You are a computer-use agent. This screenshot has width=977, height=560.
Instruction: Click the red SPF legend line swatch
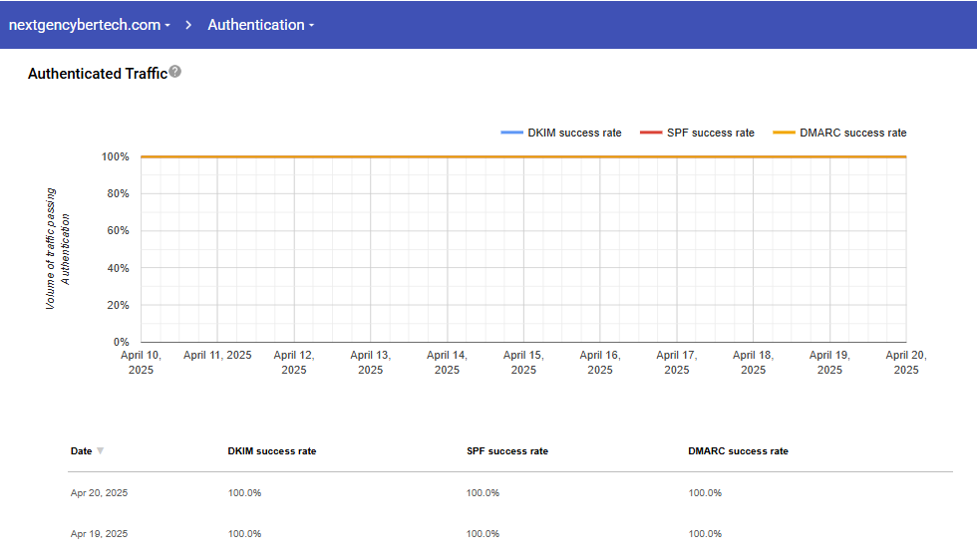651,133
